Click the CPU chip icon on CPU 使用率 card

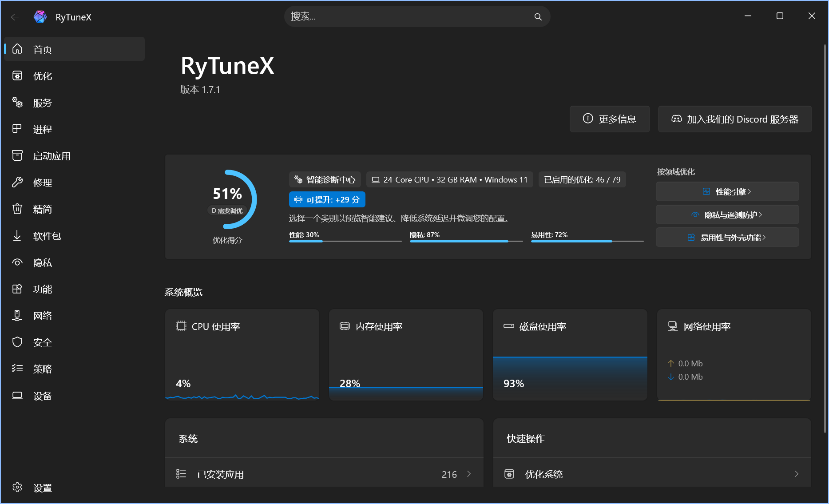[181, 326]
